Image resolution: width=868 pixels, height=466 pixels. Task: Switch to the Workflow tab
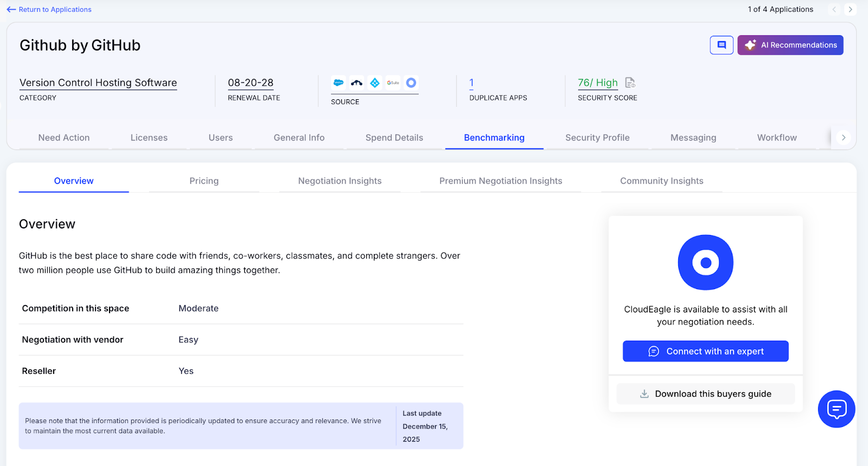[x=777, y=138]
